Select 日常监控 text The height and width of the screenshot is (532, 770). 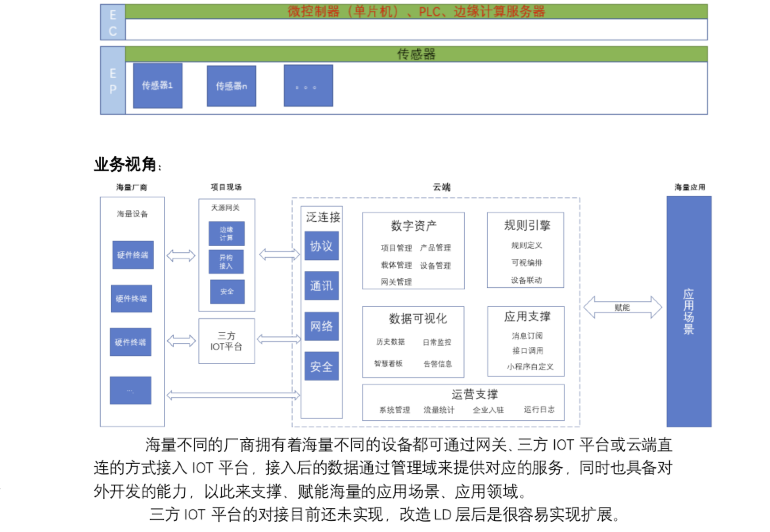pyautogui.click(x=437, y=342)
